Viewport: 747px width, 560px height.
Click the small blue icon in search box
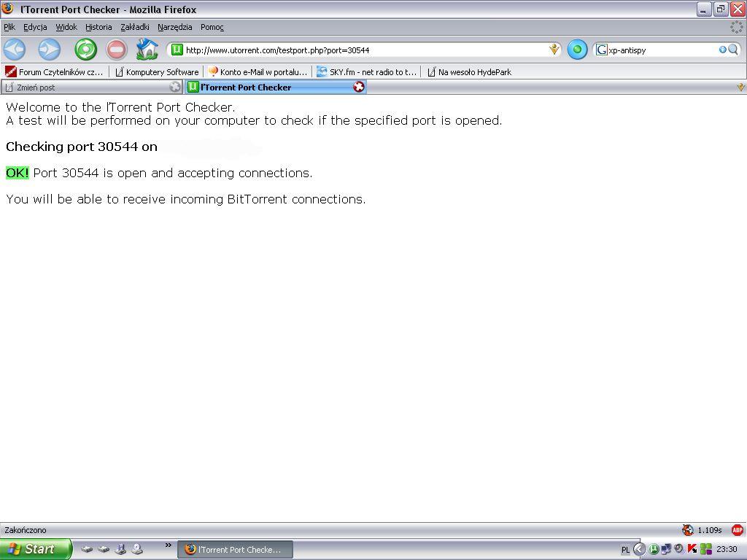[x=723, y=50]
